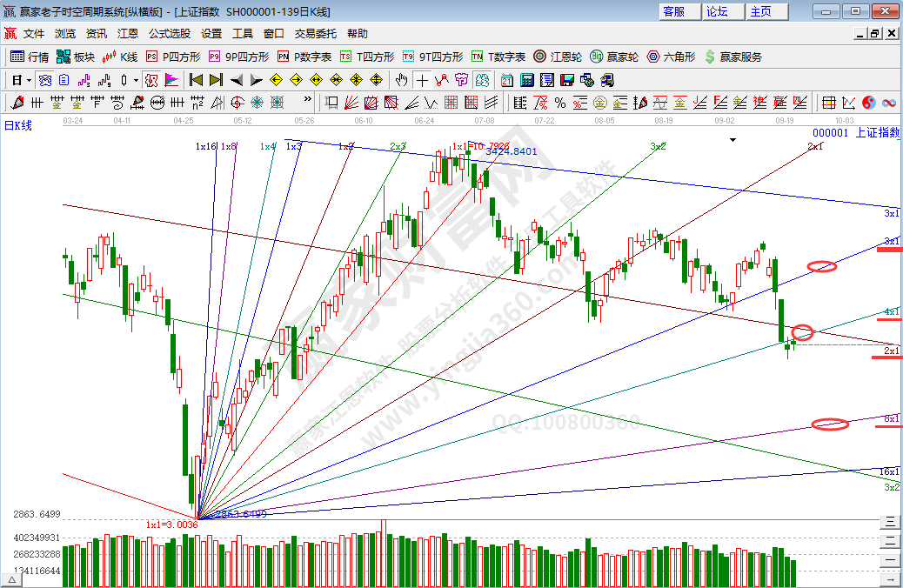The height and width of the screenshot is (588, 903).
Task: Click the 客服 customer service button
Action: click(x=674, y=11)
